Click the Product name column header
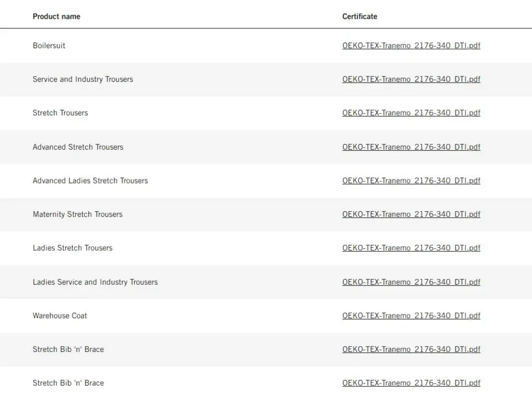Image resolution: width=532 pixels, height=399 pixels. coord(57,16)
